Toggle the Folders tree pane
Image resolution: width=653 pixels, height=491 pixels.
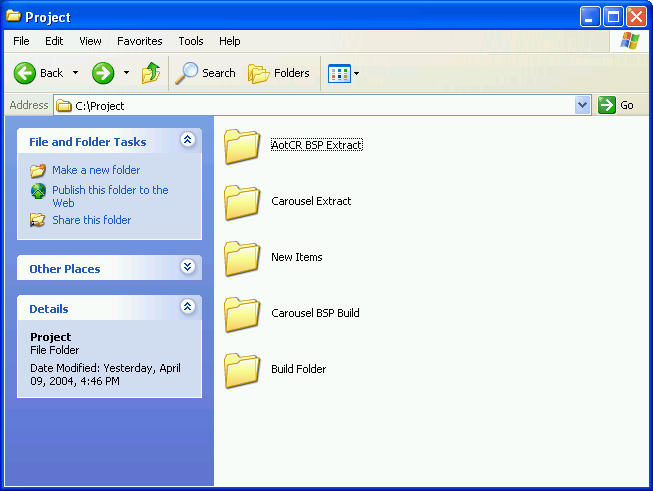(x=279, y=73)
